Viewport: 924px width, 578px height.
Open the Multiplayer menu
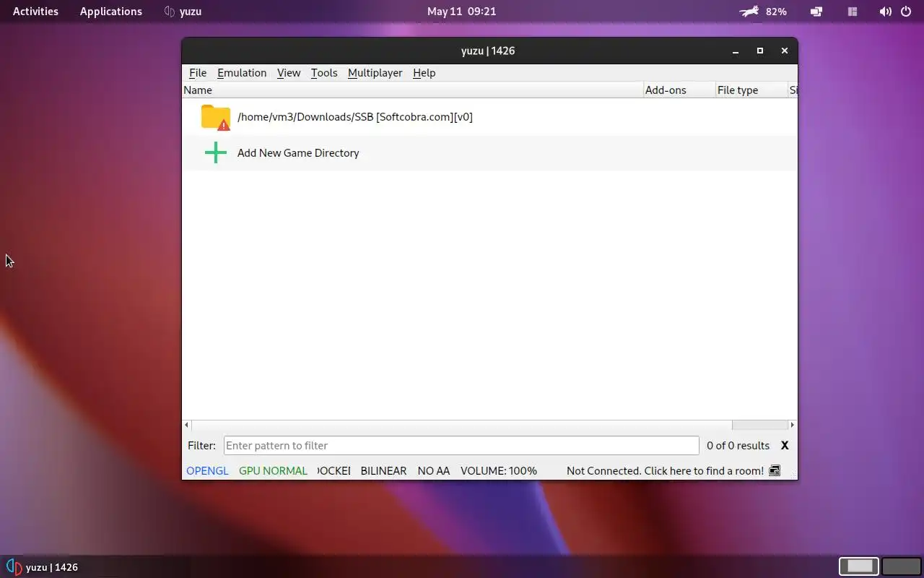click(375, 72)
